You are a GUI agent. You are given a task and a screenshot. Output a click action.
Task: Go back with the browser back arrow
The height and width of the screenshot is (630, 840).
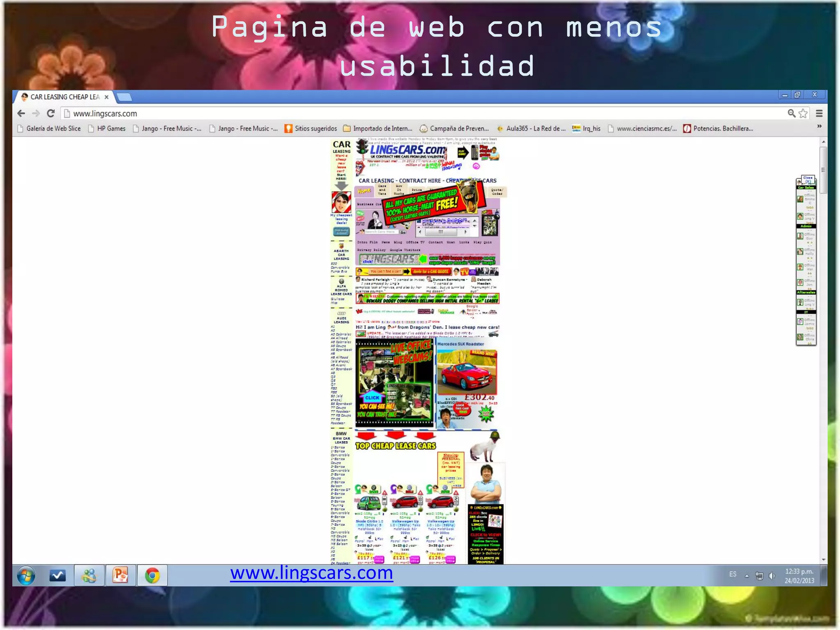click(x=21, y=114)
